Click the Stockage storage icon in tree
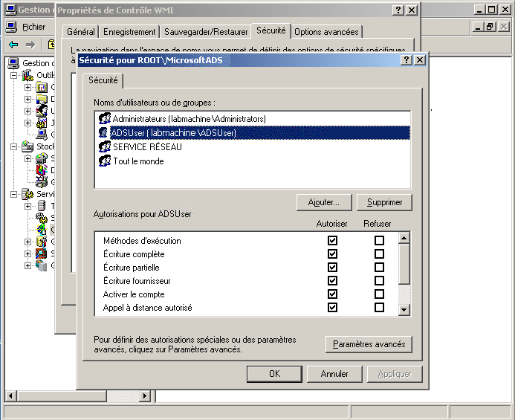 click(x=27, y=146)
